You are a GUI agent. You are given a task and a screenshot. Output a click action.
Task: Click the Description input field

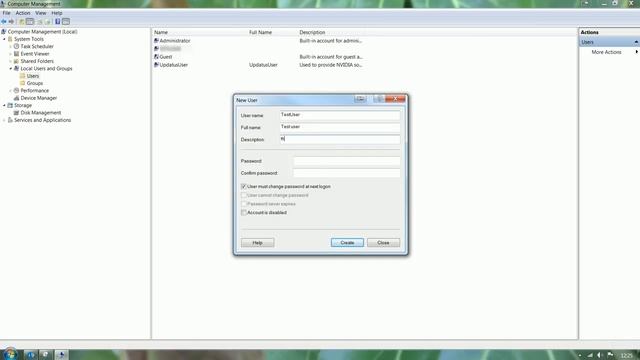point(340,139)
